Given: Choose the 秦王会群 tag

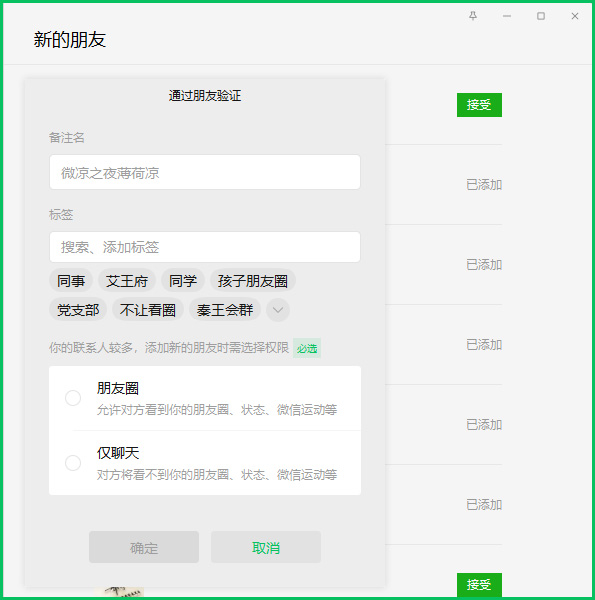Looking at the screenshot, I should [x=225, y=310].
